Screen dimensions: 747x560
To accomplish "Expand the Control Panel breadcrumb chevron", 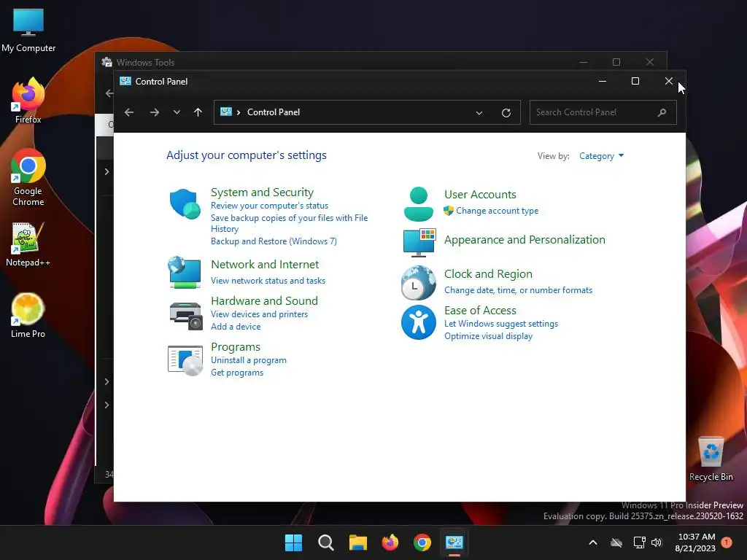I will tap(239, 112).
